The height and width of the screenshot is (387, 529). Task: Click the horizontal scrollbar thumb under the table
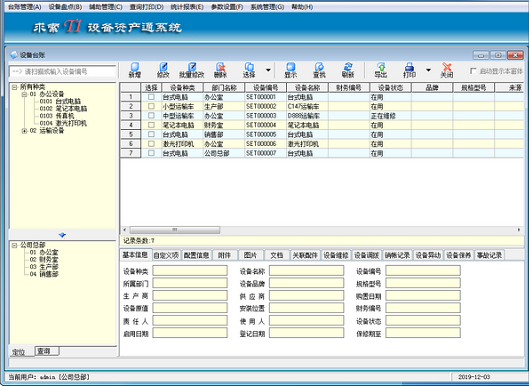(175, 230)
